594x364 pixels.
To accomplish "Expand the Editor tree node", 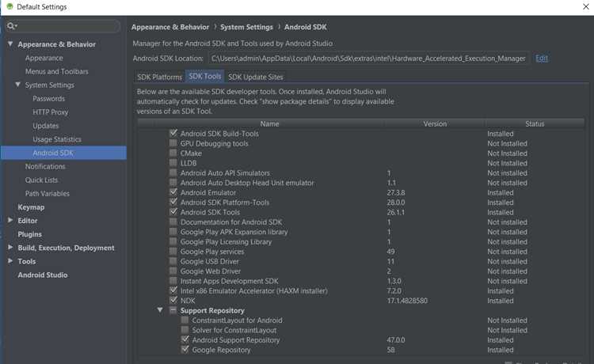I will pos(10,220).
